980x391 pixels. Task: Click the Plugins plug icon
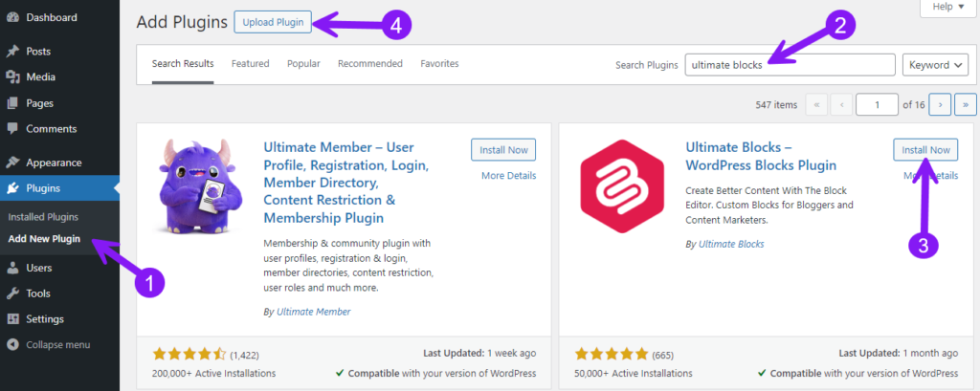(x=12, y=188)
